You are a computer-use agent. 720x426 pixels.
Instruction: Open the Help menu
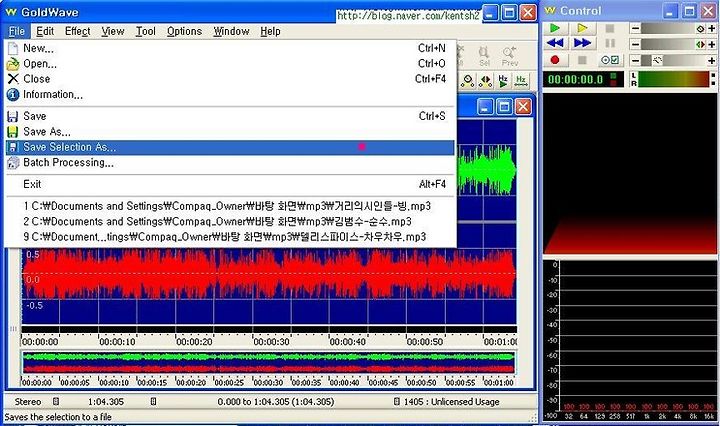click(270, 31)
